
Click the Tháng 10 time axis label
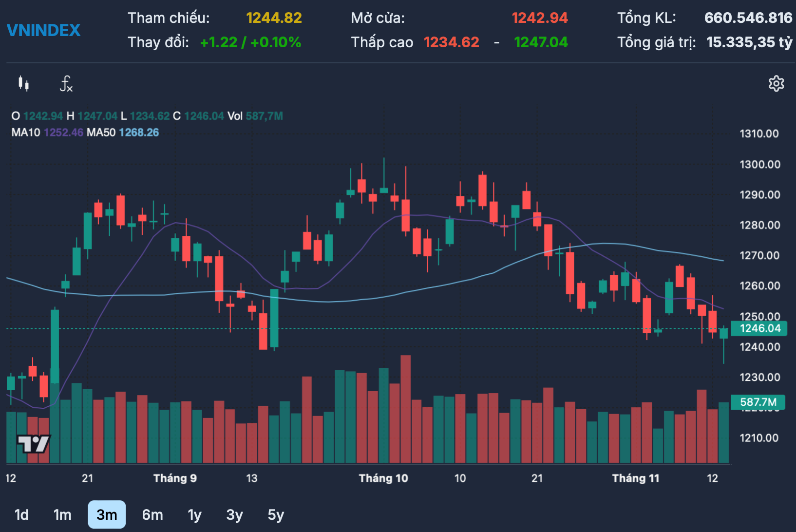coord(383,478)
